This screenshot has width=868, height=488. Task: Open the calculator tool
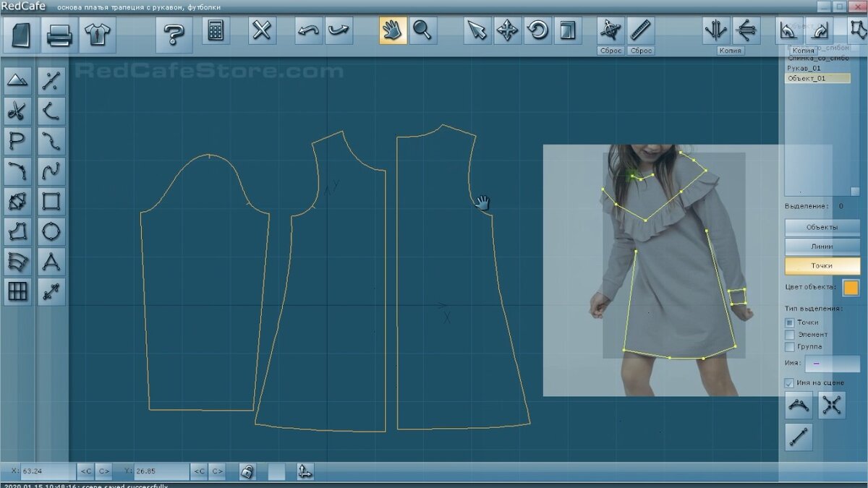(x=216, y=31)
